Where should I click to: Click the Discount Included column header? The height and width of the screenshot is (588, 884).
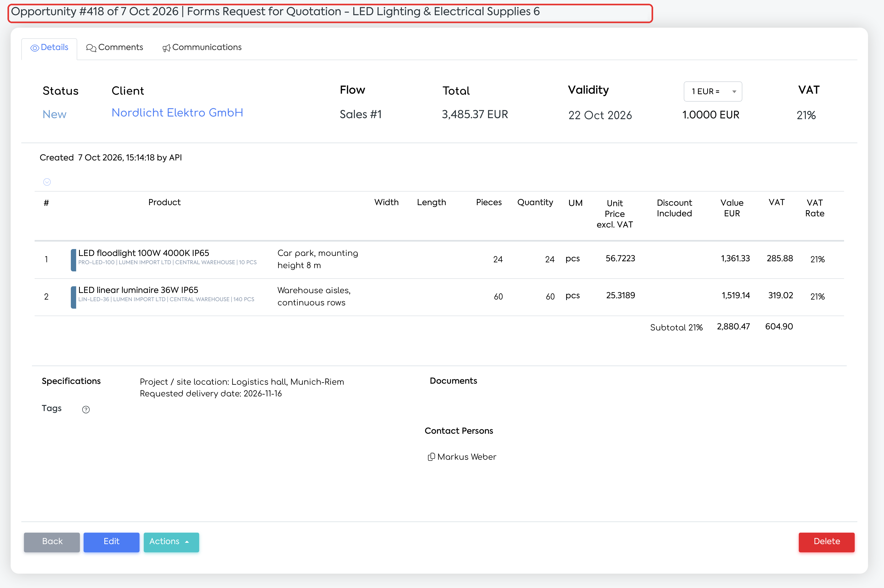(x=674, y=208)
